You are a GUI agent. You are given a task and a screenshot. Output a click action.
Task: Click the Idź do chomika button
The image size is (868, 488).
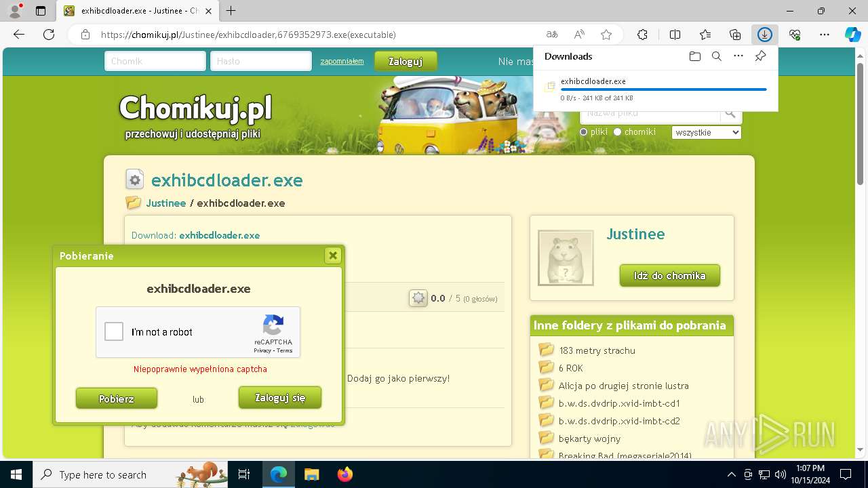[670, 276]
